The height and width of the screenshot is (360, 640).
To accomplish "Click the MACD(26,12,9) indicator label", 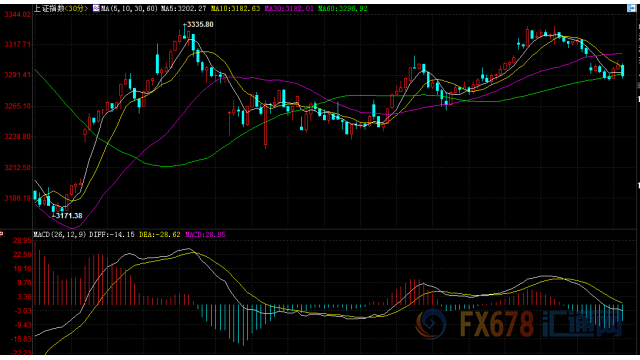I will click(60, 235).
